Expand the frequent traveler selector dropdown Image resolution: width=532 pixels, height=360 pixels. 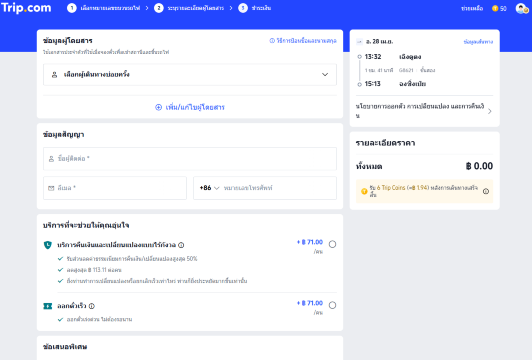(190, 74)
